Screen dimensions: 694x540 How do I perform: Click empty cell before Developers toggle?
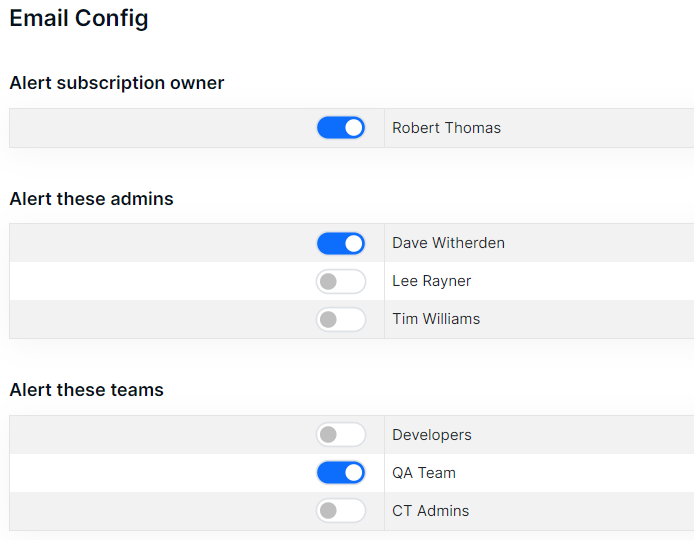(x=162, y=435)
